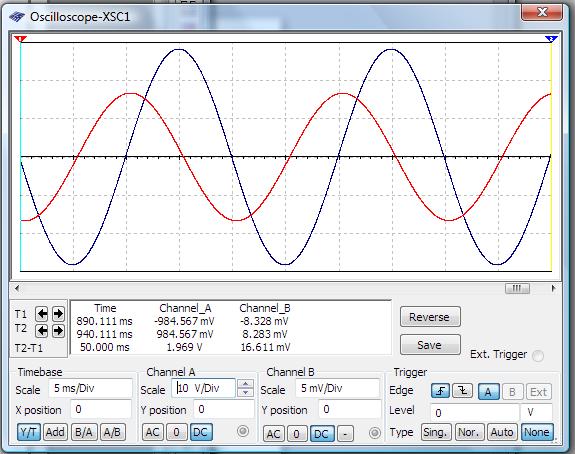
Task: Move cursor T1 right arrow
Action: pos(58,314)
